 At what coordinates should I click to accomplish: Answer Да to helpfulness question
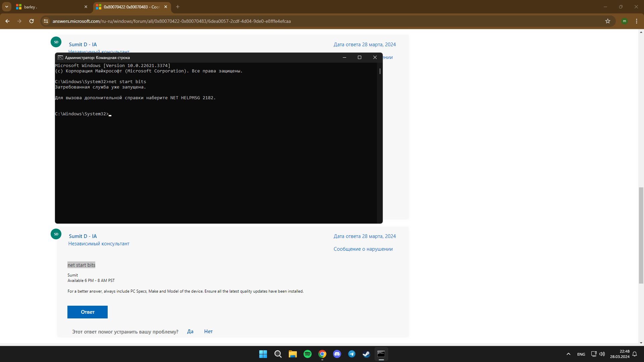tap(190, 331)
